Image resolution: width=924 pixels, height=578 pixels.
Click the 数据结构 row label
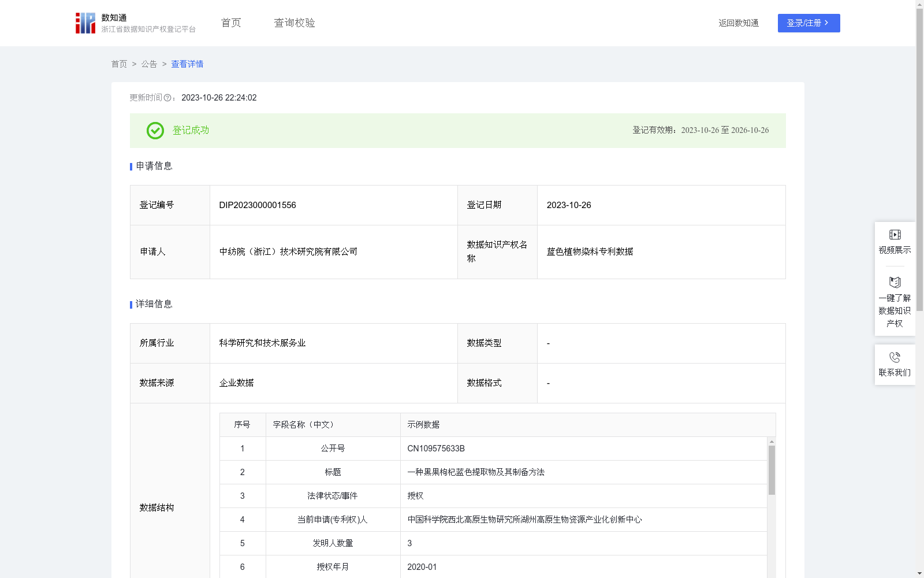(x=157, y=508)
